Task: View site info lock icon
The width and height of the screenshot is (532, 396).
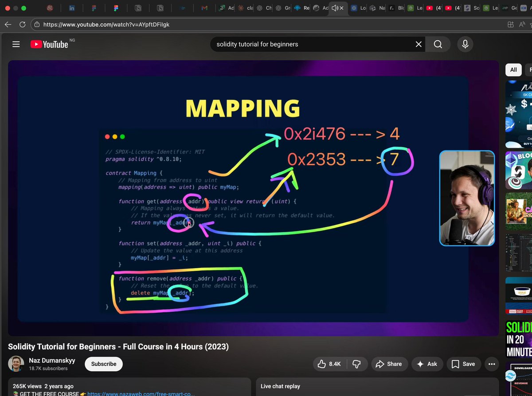Action: [37, 24]
